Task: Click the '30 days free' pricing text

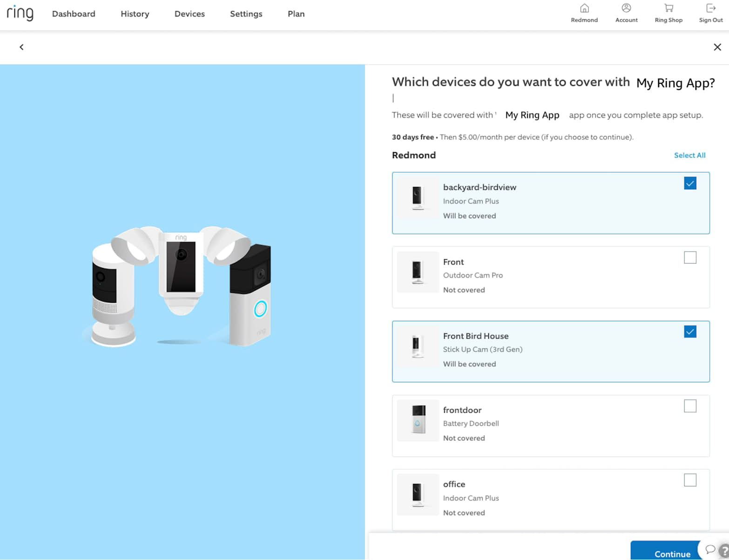Action: pos(413,137)
